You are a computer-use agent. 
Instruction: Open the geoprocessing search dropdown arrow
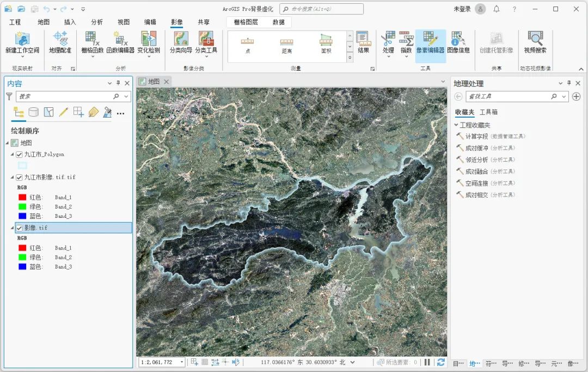563,96
